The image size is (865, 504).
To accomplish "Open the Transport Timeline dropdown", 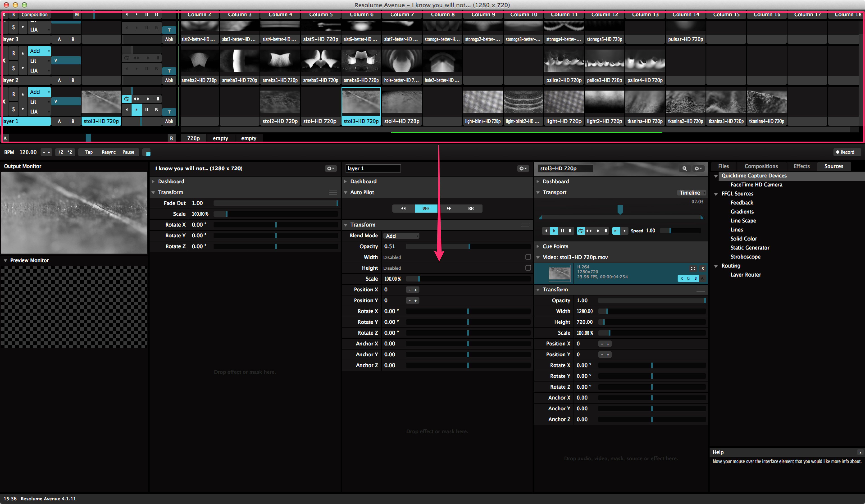I will click(x=691, y=193).
